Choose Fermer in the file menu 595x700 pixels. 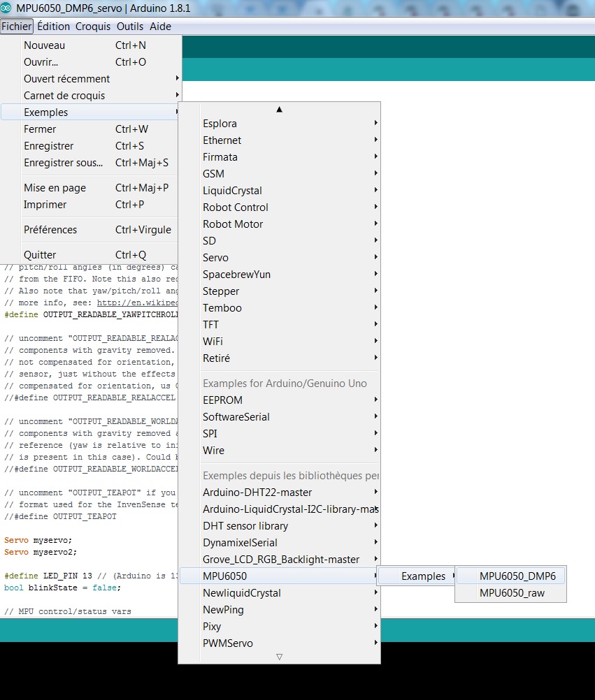pyautogui.click(x=90, y=129)
